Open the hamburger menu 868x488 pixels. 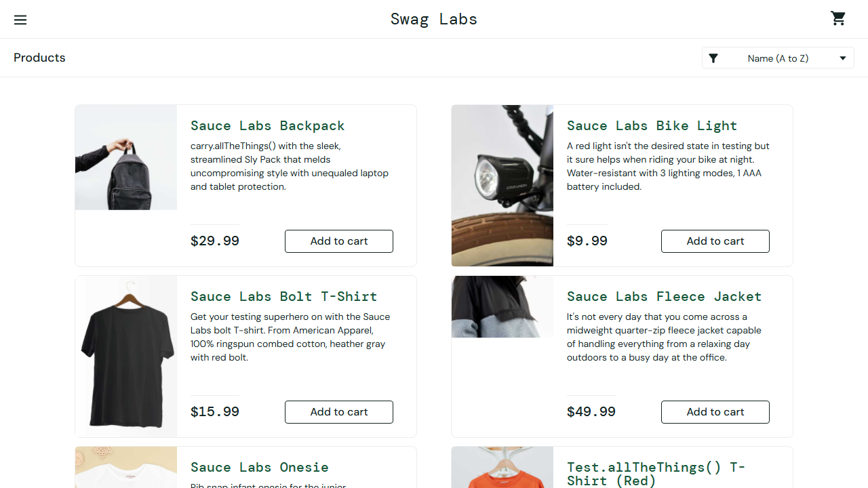pyautogui.click(x=20, y=20)
